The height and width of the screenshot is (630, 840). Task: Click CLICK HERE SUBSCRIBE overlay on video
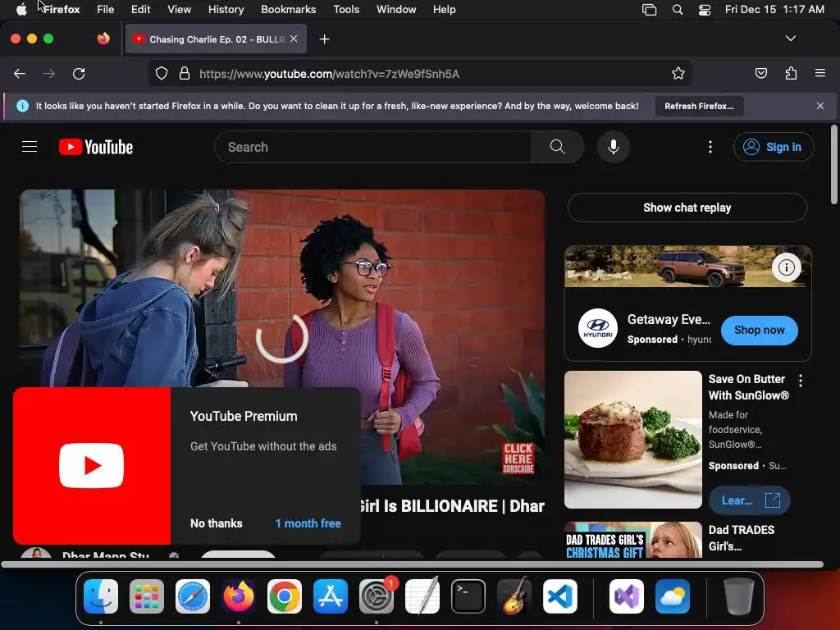(x=518, y=458)
